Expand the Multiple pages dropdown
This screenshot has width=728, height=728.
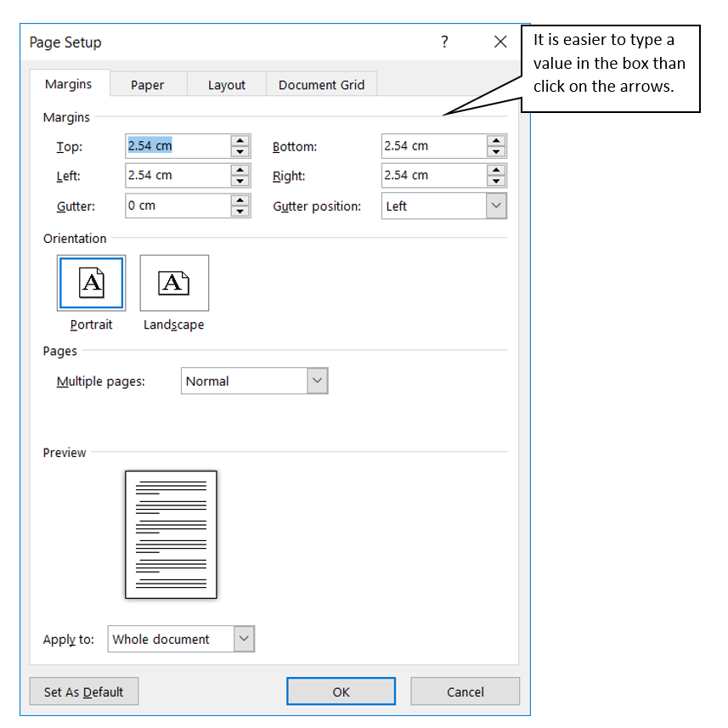pyautogui.click(x=255, y=381)
